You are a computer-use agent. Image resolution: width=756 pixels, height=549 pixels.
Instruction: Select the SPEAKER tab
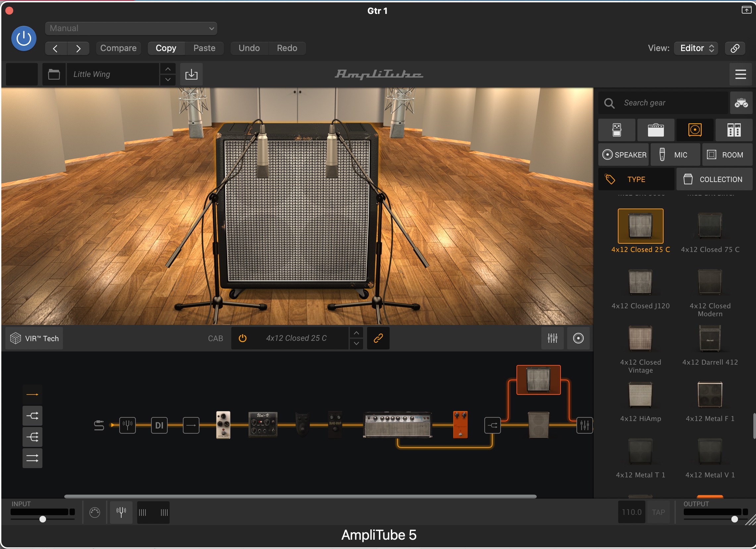[624, 155]
